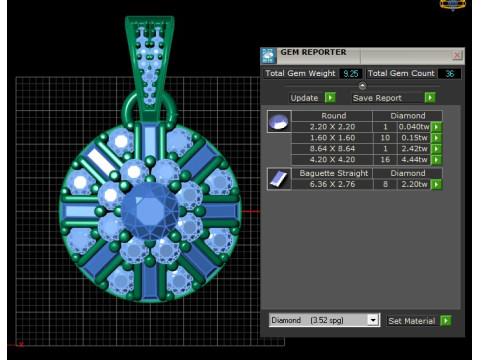
Task: Collapse the panel with the round arrow toggle
Action: (362, 86)
